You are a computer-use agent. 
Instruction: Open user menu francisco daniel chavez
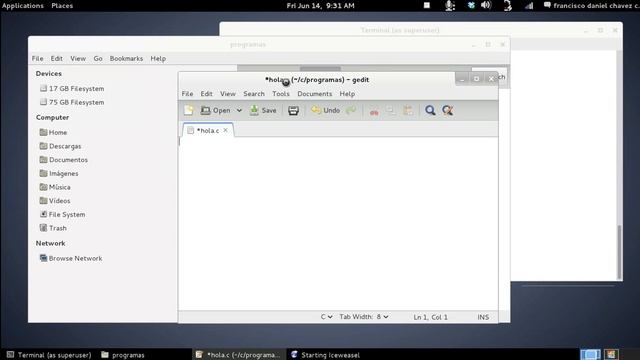(591, 5)
